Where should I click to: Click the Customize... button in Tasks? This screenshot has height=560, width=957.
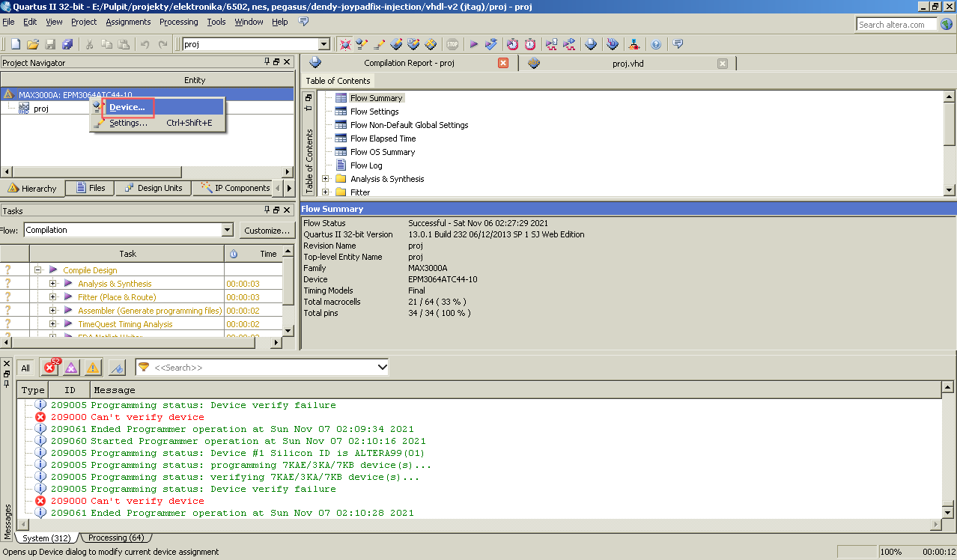[x=267, y=230]
